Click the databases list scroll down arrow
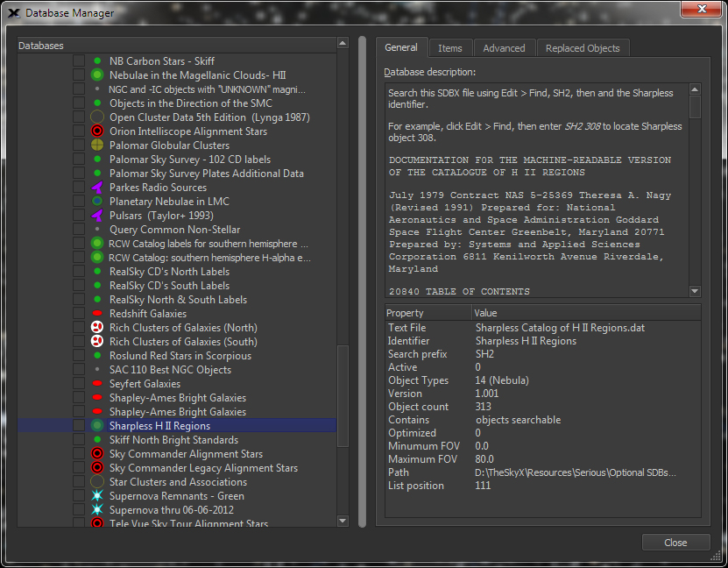Image resolution: width=728 pixels, height=568 pixels. click(343, 521)
